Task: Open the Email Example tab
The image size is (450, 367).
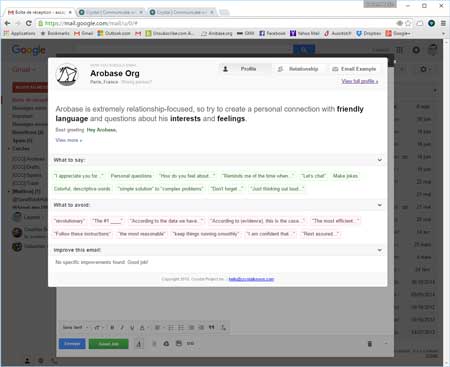Action: pyautogui.click(x=354, y=69)
